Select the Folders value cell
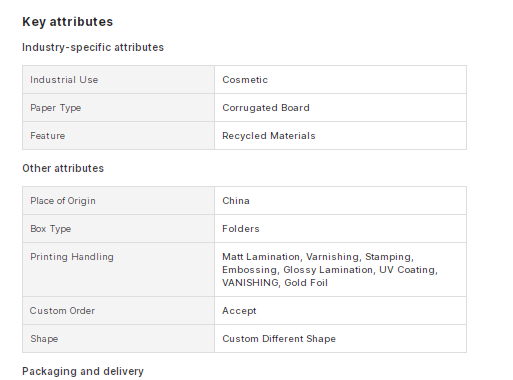Screen dimensions: 513x380 click(x=340, y=229)
